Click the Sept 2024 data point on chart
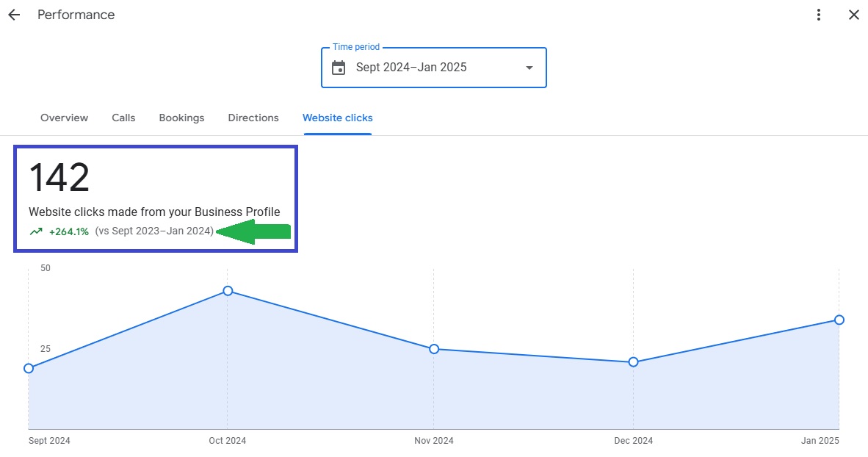This screenshot has width=868, height=457. tap(29, 368)
